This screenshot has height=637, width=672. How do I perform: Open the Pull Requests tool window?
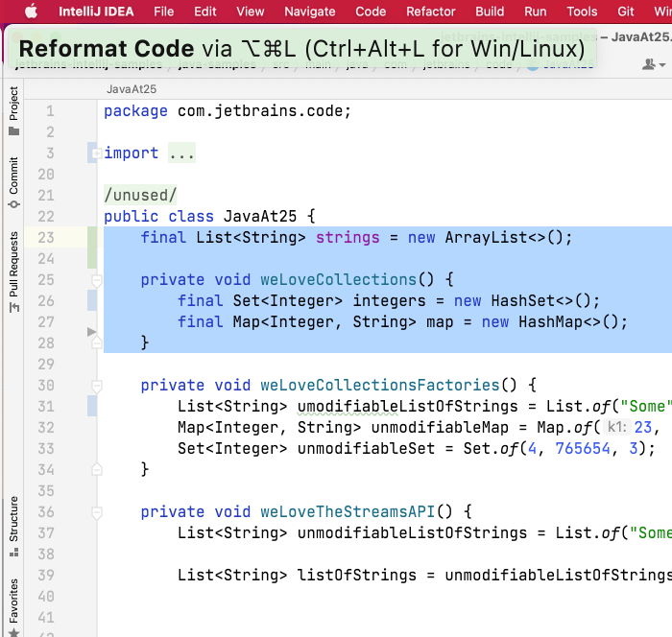[x=13, y=271]
